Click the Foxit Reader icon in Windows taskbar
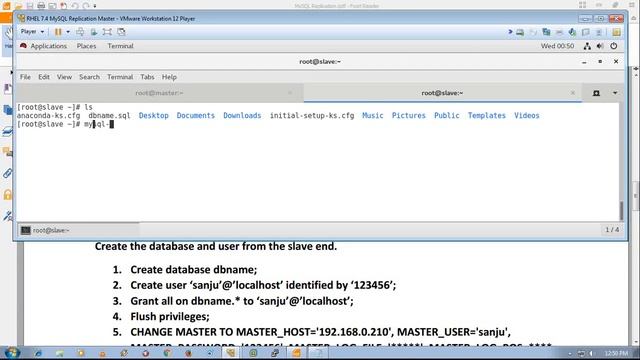This screenshot has height=360, width=640. [x=297, y=353]
